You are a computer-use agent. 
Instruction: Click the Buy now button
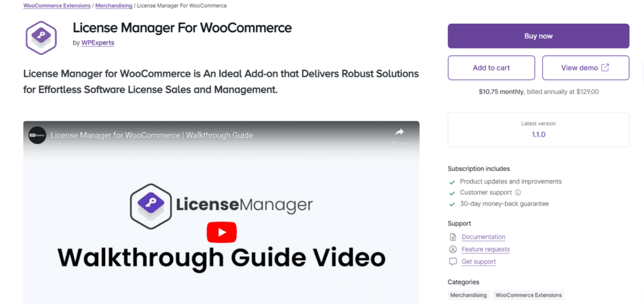click(x=538, y=36)
